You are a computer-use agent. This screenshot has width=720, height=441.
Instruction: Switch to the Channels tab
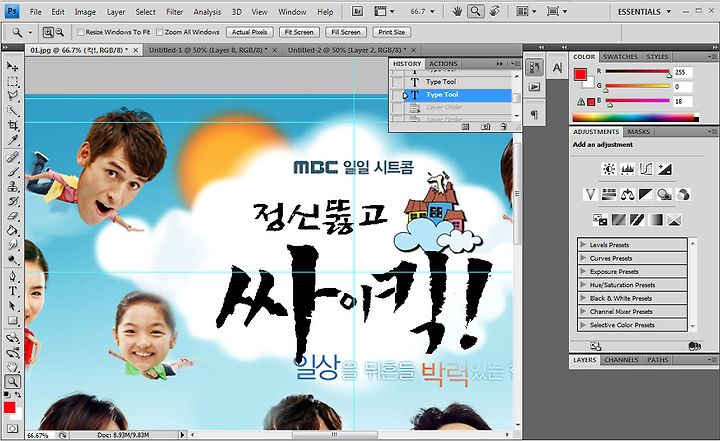pos(621,360)
